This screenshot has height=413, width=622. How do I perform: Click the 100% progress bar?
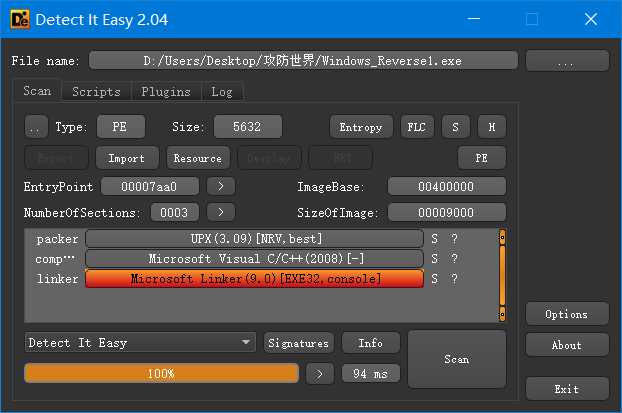coord(161,374)
